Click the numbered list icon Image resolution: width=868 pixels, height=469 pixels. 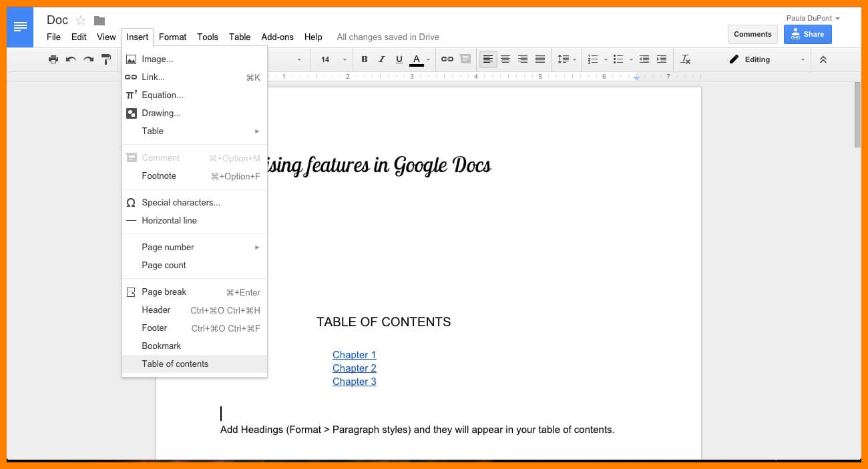pos(593,59)
